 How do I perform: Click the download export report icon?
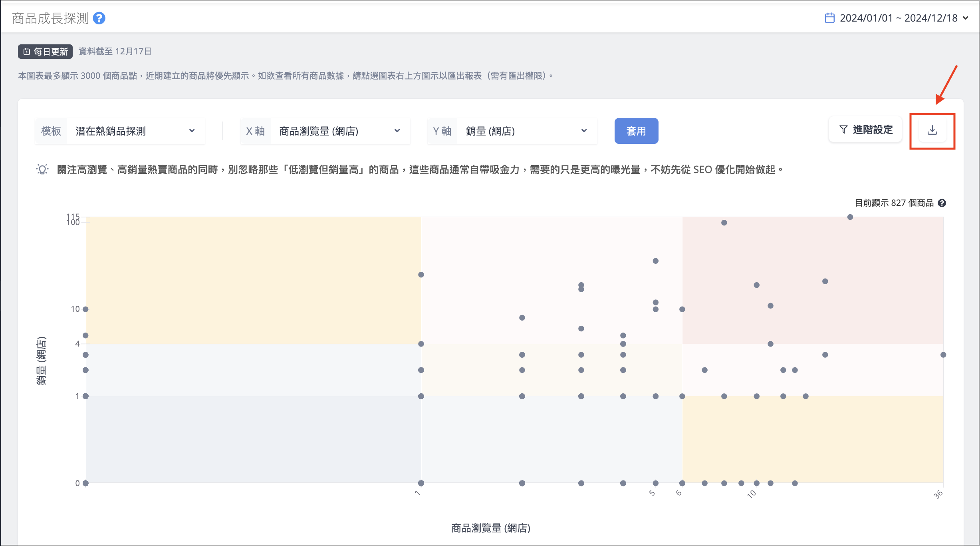click(x=932, y=130)
